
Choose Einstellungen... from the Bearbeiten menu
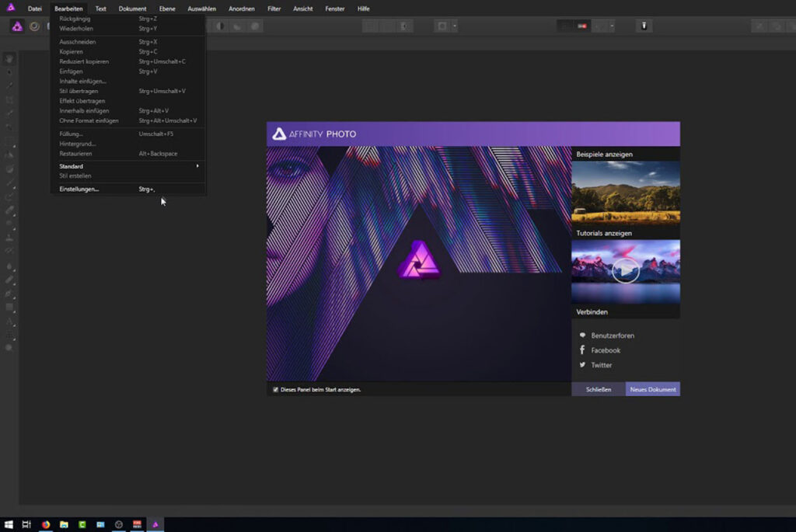coord(79,189)
